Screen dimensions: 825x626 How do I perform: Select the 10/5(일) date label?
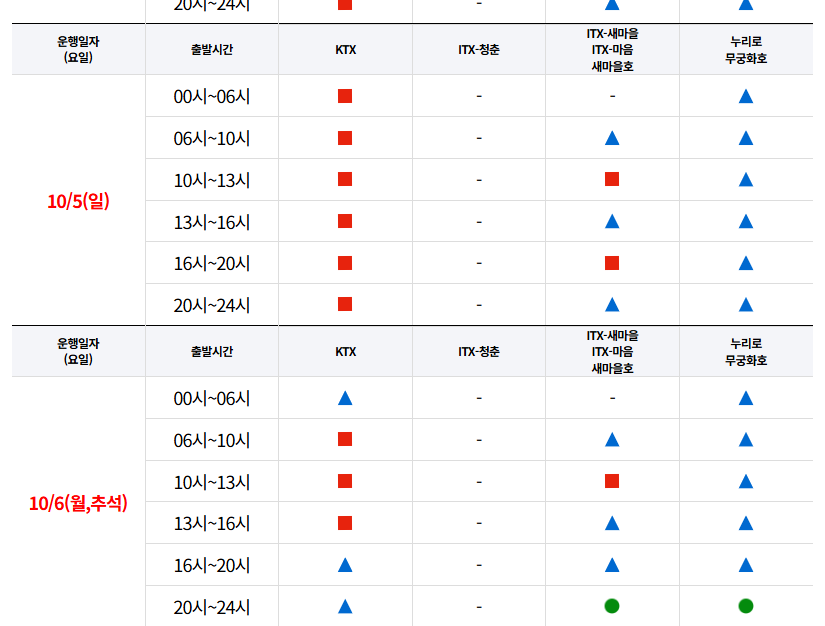tap(77, 200)
